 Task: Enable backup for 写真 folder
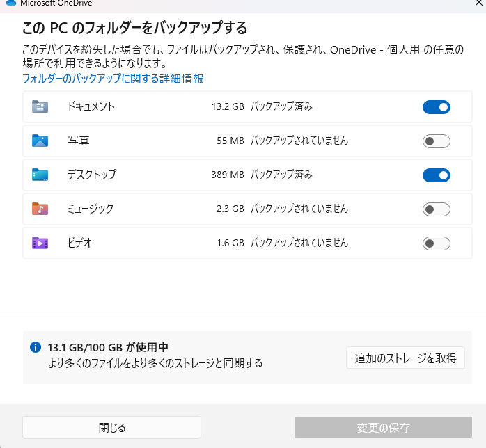436,141
